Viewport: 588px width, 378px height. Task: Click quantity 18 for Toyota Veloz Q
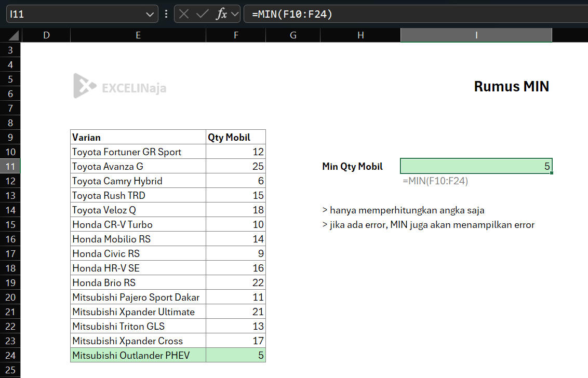click(236, 210)
